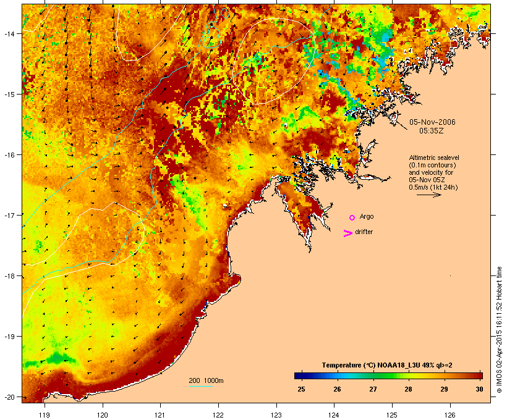Click the cyan 200 1000m isobath legend line
Image resolution: width=507 pixels, height=420 pixels.
point(201,386)
